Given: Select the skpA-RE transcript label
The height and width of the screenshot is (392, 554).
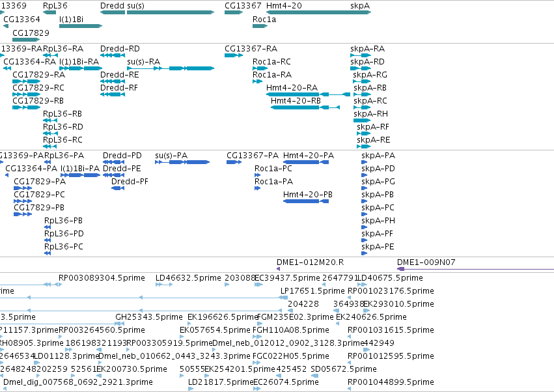Looking at the screenshot, I should click(x=374, y=140).
